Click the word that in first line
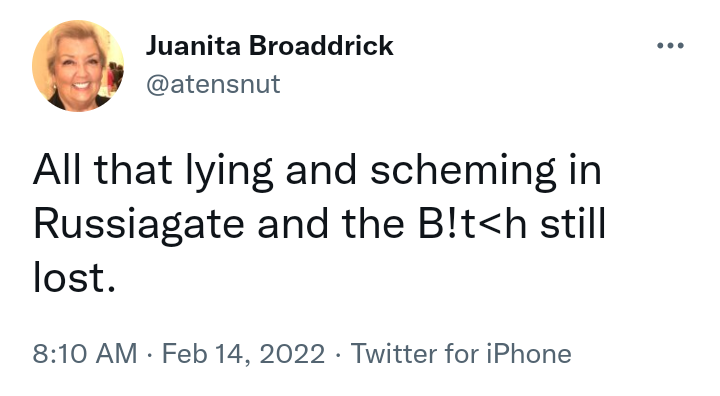 (x=133, y=169)
